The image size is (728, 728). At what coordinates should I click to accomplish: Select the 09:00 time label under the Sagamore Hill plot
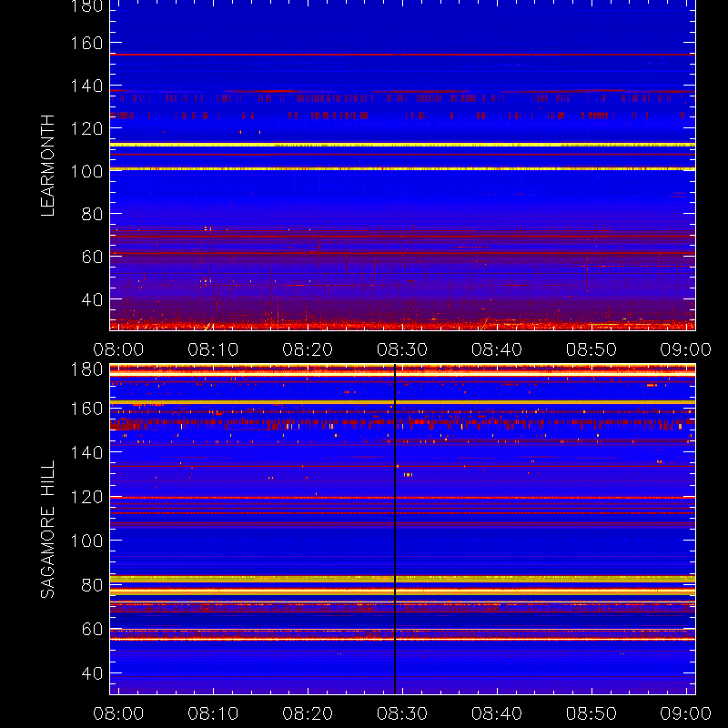click(686, 713)
